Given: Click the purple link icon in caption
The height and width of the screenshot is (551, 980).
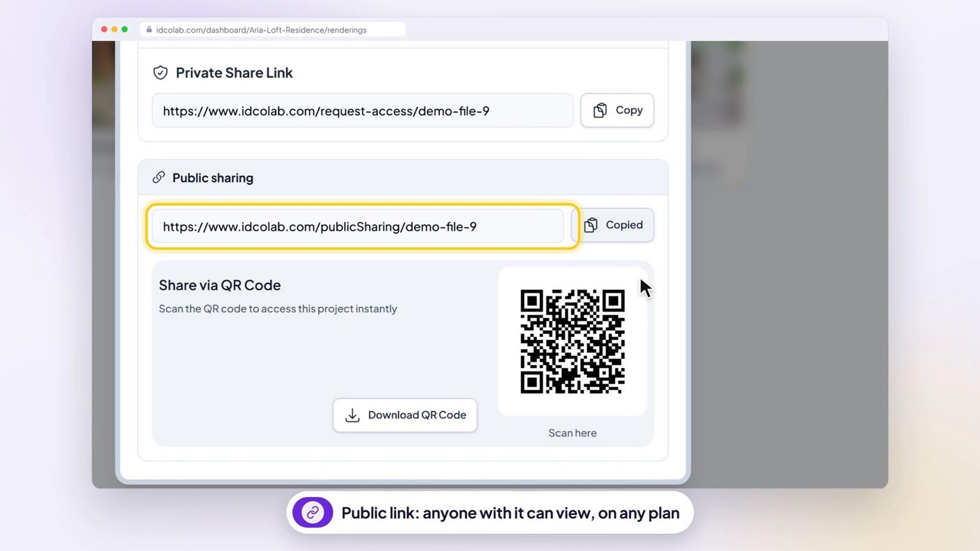Looking at the screenshot, I should pos(312,512).
